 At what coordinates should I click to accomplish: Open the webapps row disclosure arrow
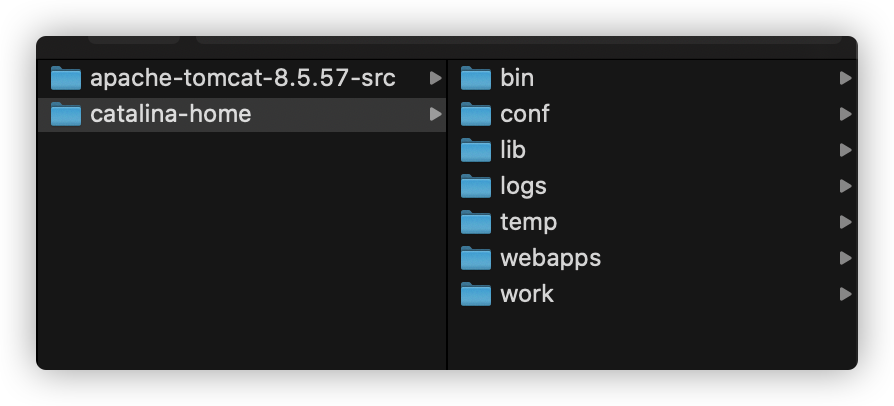click(846, 258)
